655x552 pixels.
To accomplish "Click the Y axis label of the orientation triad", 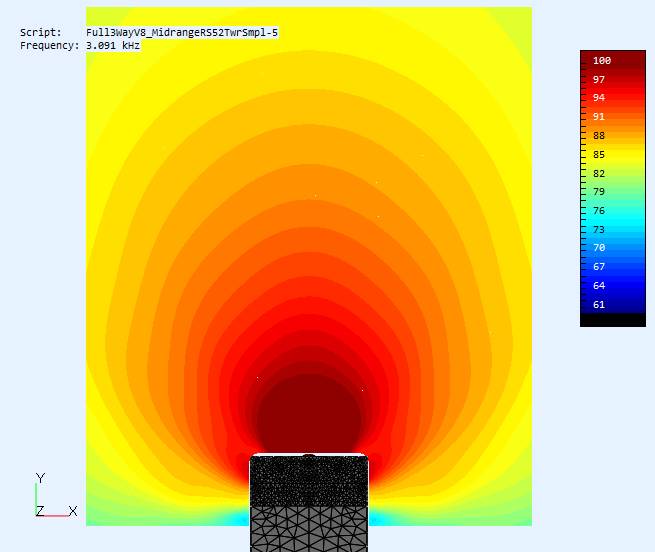I will [x=40, y=478].
